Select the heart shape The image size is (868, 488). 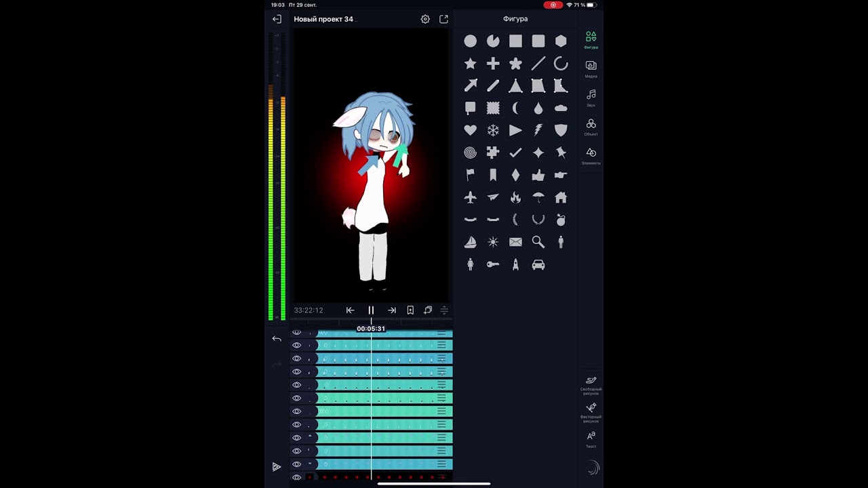pos(470,130)
